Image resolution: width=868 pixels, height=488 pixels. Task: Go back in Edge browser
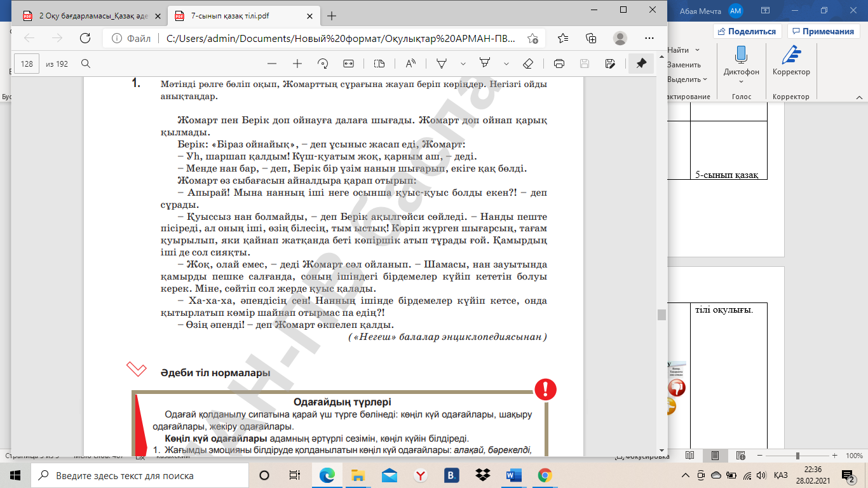tap(29, 38)
